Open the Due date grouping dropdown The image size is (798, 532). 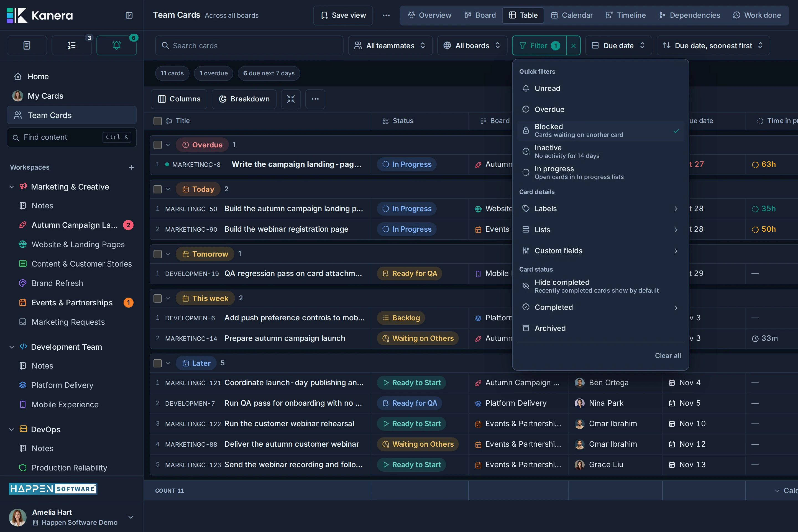click(618, 45)
